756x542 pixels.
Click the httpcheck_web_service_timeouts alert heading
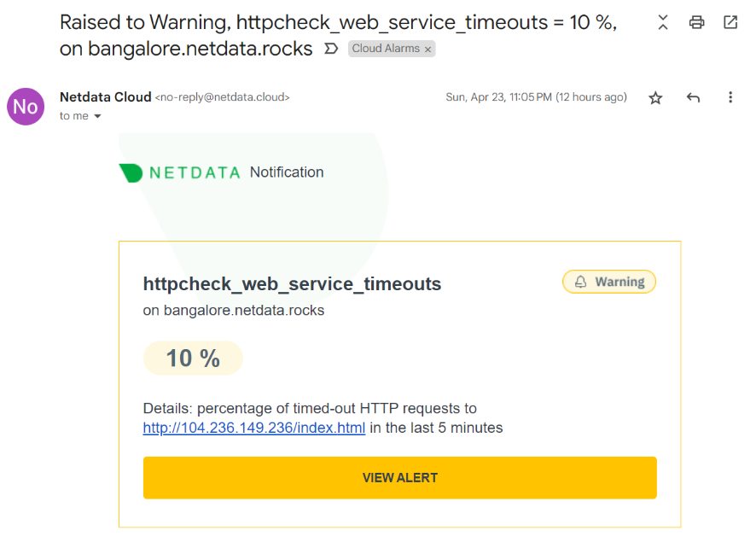(292, 284)
